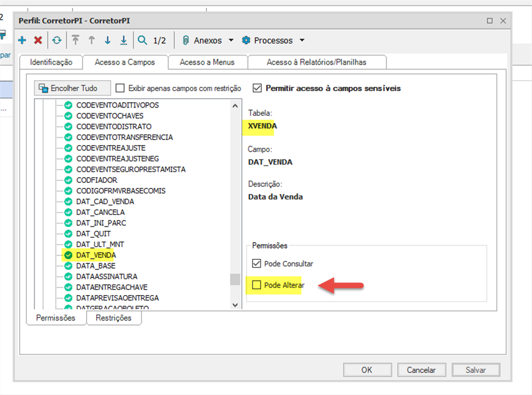Switch to the Identificação tab
This screenshot has width=532, height=395.
[51, 62]
